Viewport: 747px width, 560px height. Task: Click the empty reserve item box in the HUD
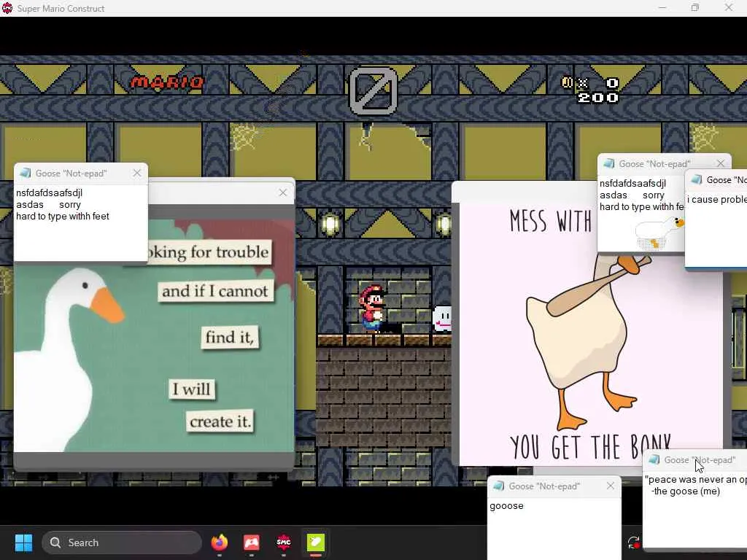coord(373,91)
